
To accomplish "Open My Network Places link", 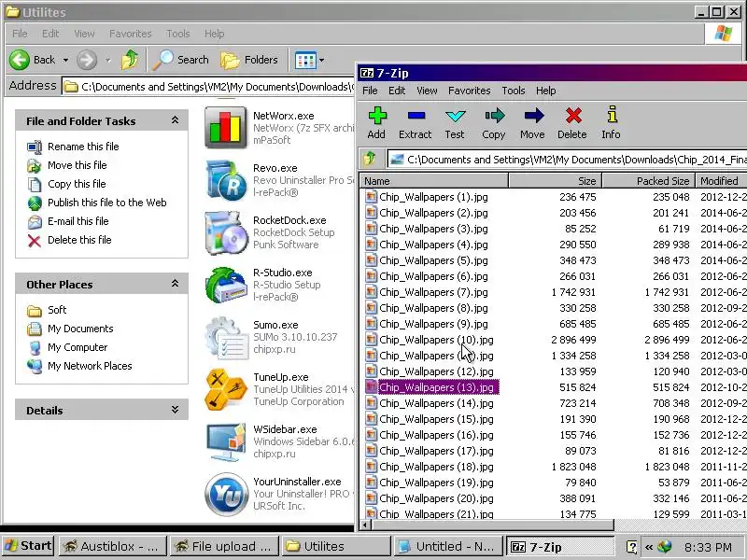I will click(90, 366).
